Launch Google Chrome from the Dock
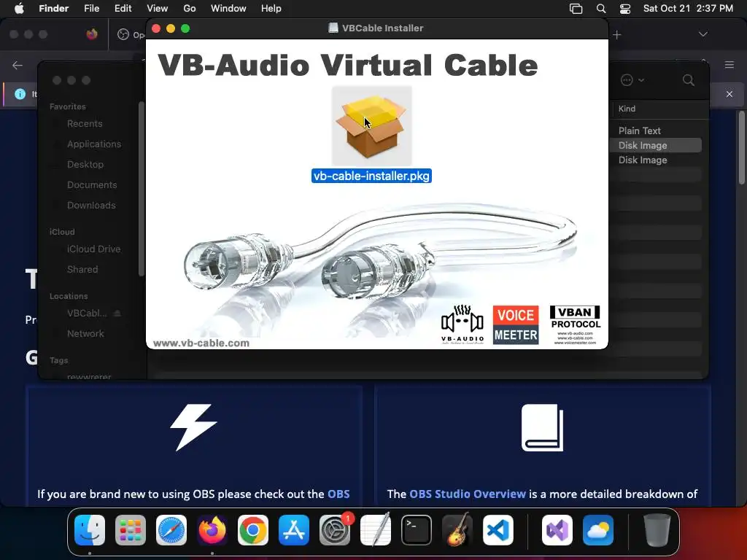The image size is (747, 560). coord(253,530)
